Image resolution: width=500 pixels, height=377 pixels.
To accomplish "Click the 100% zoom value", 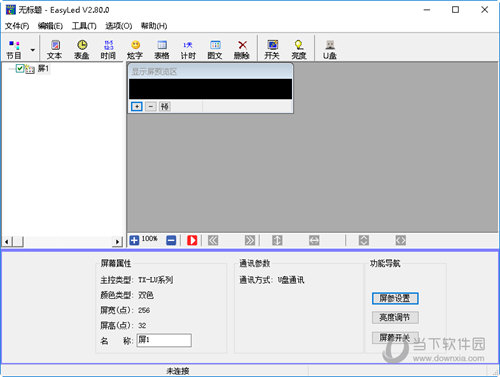I will click(x=150, y=239).
